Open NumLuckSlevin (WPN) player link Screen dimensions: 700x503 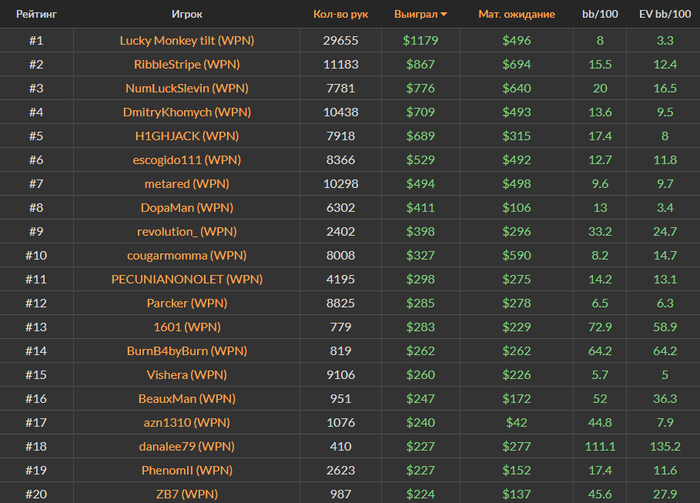(187, 88)
